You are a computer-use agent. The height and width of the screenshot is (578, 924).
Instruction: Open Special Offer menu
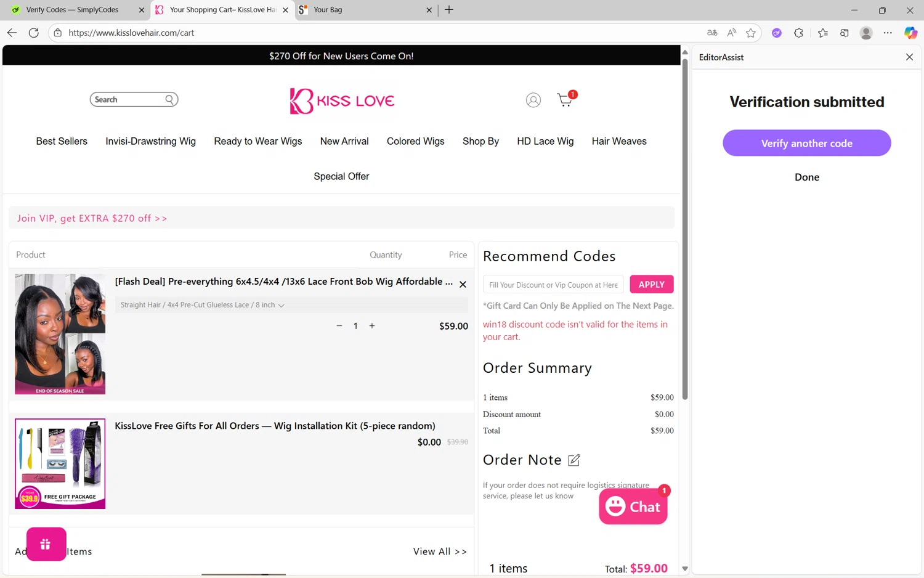click(x=341, y=176)
